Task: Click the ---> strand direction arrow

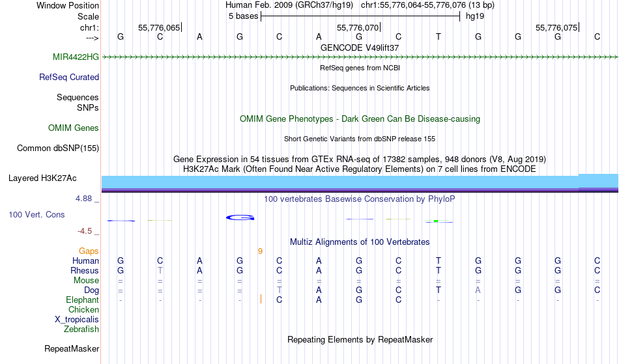Action: pos(93,38)
